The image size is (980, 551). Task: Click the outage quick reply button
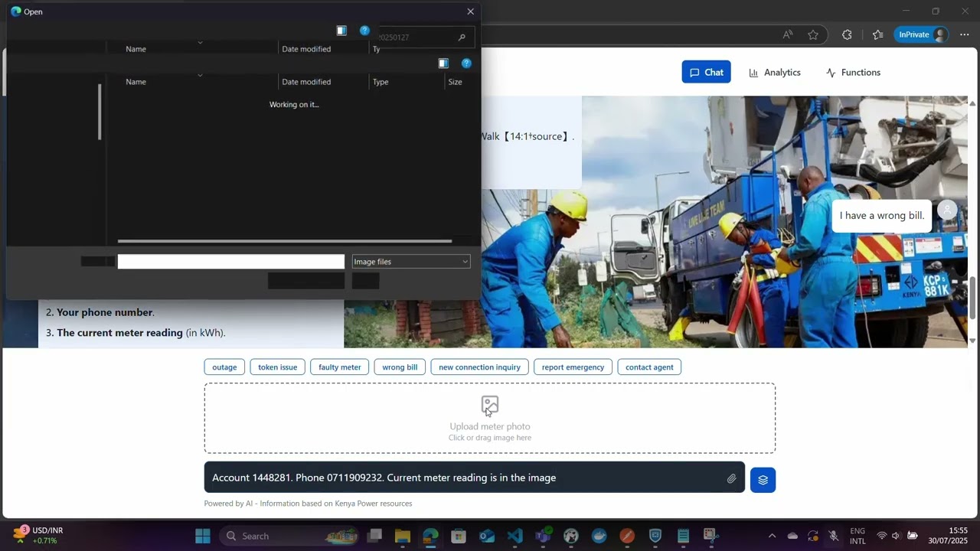(x=224, y=367)
